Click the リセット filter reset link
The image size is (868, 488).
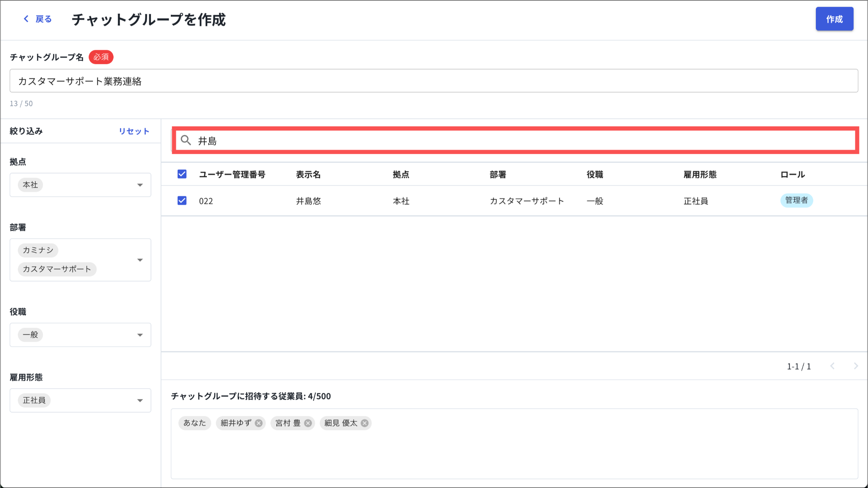pos(134,131)
